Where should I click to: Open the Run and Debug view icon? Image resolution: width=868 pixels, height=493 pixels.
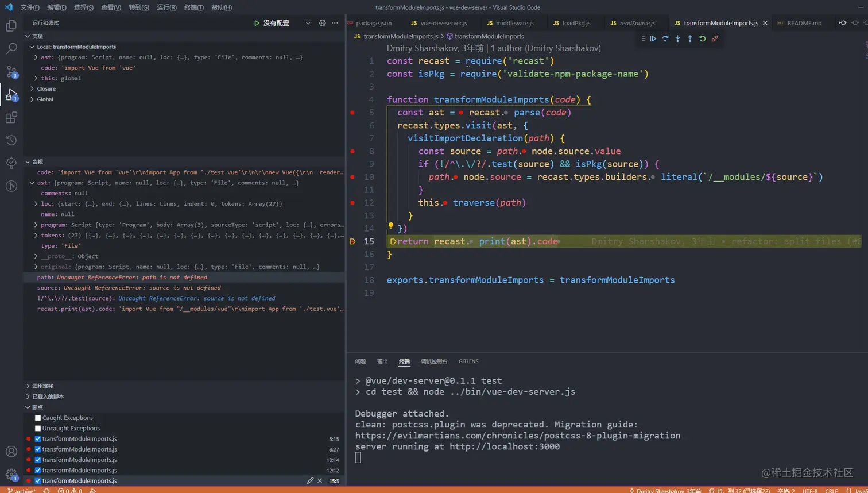pyautogui.click(x=11, y=95)
